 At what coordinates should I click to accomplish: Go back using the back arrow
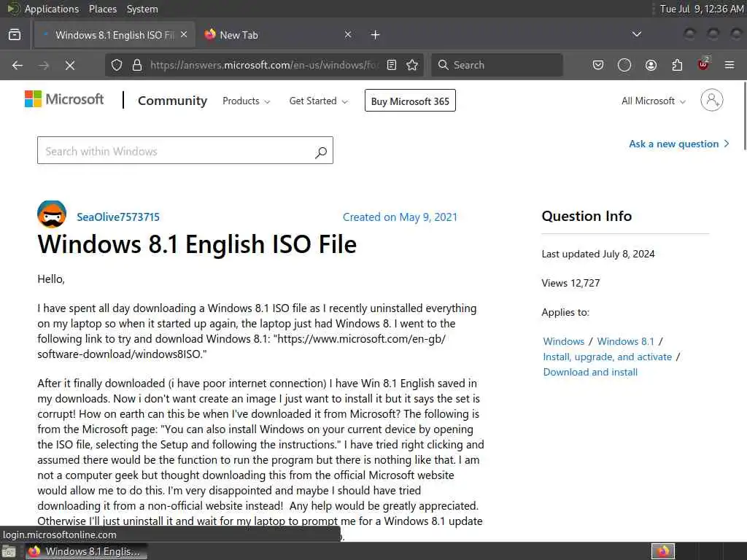click(x=18, y=65)
